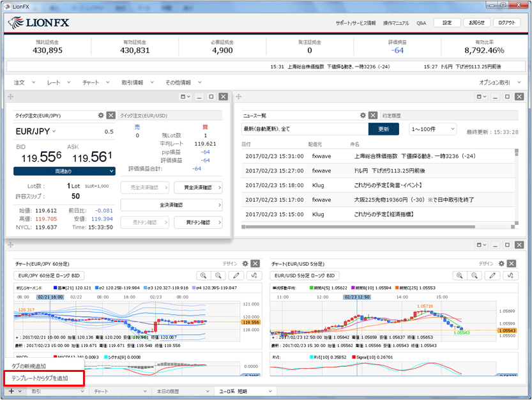
Task: Click the BID price 119.556 to sell
Action: point(42,157)
